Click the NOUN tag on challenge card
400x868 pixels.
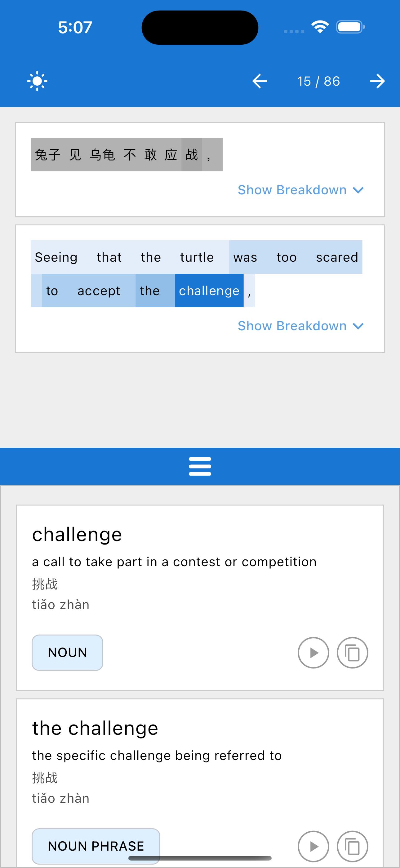coord(67,653)
